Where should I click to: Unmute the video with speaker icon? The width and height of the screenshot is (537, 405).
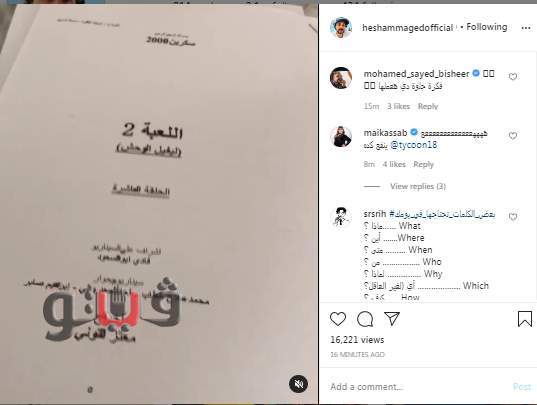[298, 384]
